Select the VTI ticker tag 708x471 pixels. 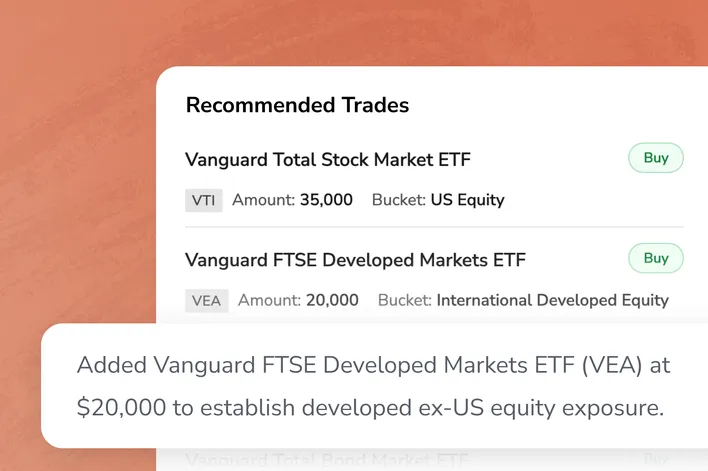click(204, 200)
